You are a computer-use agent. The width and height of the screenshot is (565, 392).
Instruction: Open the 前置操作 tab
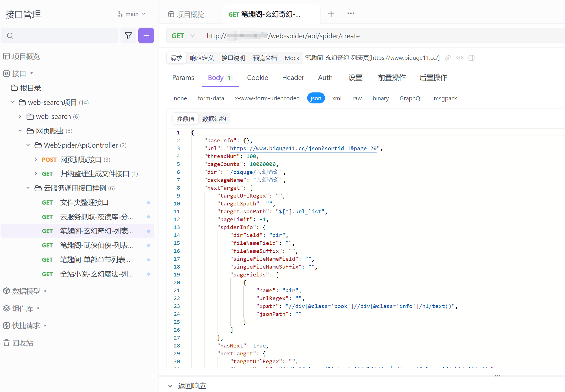pyautogui.click(x=392, y=78)
